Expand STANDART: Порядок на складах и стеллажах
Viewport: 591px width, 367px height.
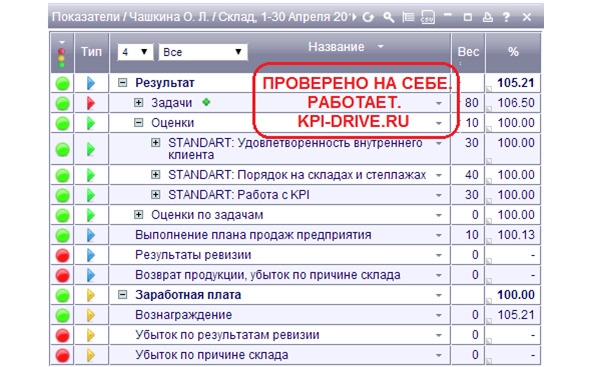(156, 174)
